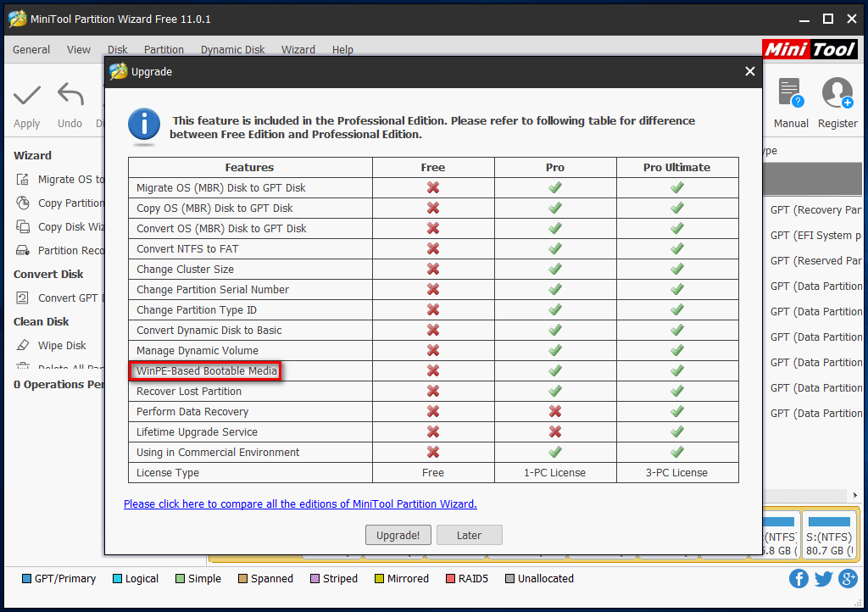The width and height of the screenshot is (868, 612).
Task: Click Pro Ultimate checkmark for Perform Data Recovery
Action: (676, 412)
